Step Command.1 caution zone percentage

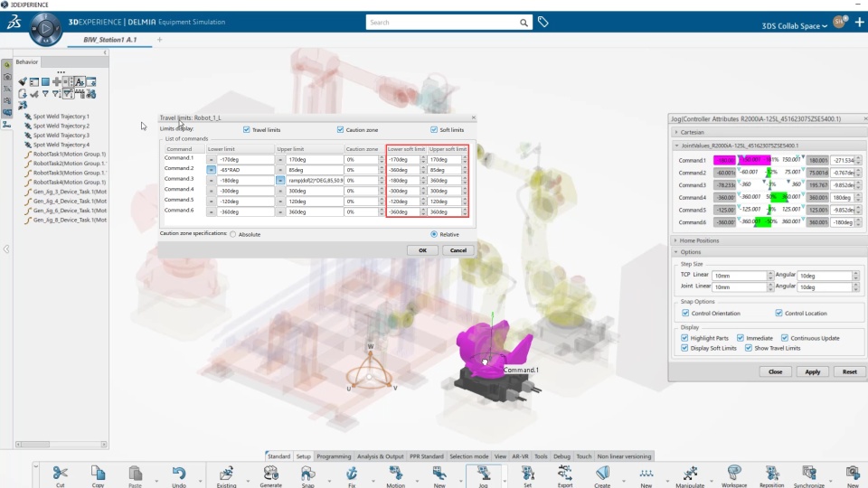tap(382, 159)
